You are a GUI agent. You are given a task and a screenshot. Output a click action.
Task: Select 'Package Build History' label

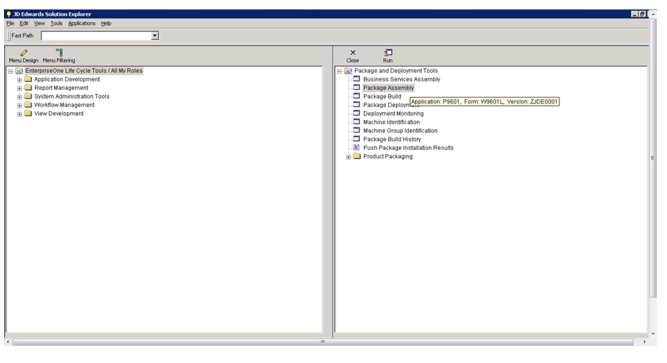(x=392, y=139)
